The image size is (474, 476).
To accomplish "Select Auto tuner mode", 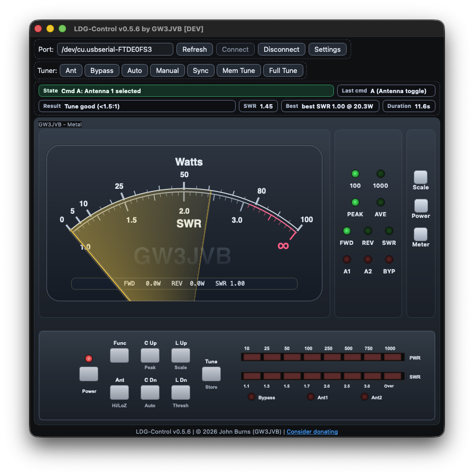I will [135, 70].
